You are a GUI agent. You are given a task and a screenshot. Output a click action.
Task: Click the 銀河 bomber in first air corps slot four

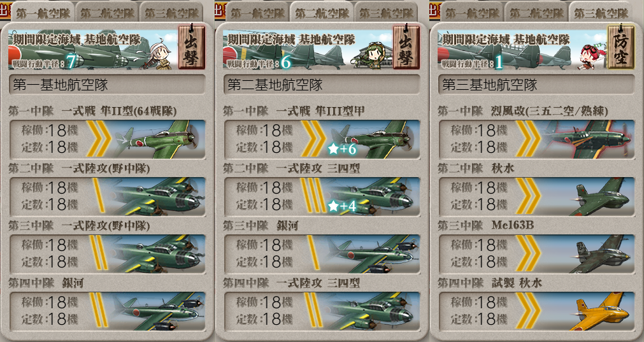pos(158,311)
